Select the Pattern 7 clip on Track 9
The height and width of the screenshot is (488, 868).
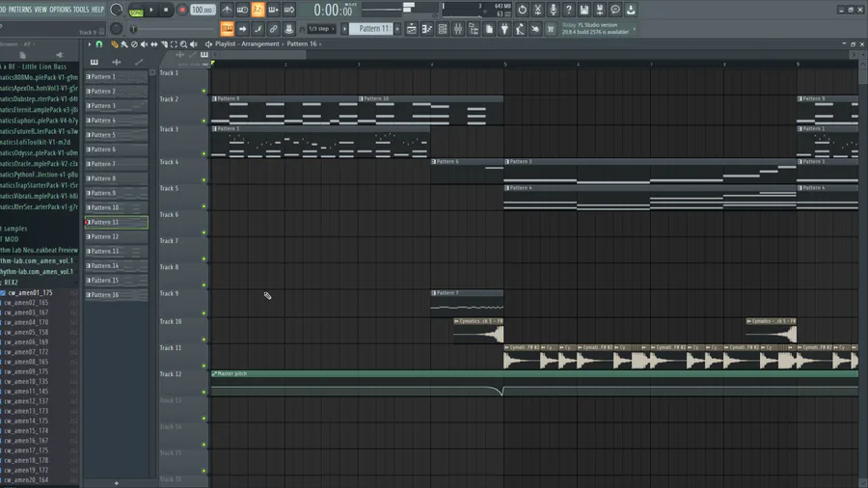tap(467, 302)
